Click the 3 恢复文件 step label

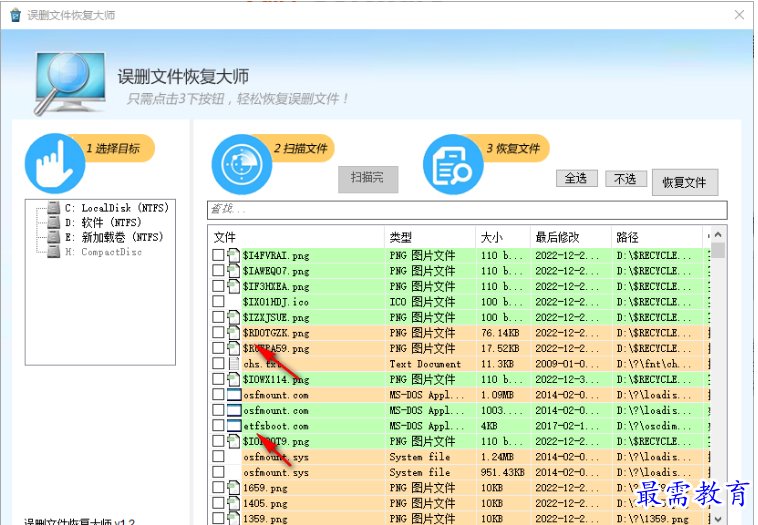(513, 148)
